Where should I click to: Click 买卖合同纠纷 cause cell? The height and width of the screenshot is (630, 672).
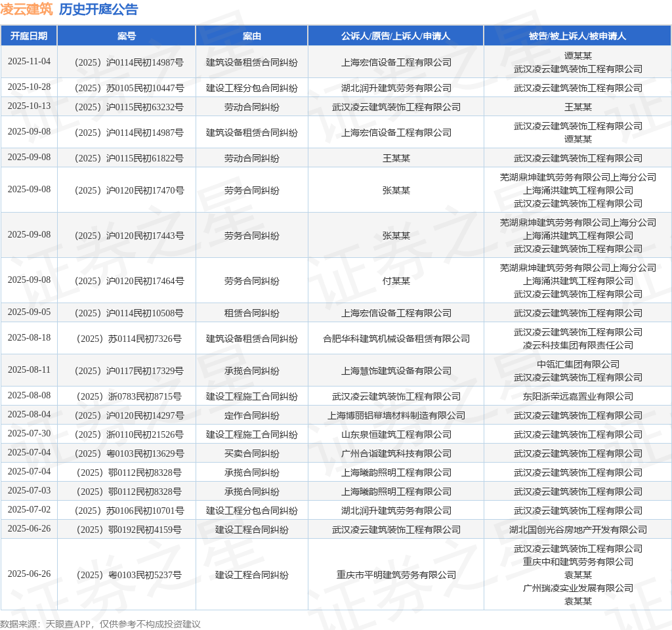click(x=252, y=454)
